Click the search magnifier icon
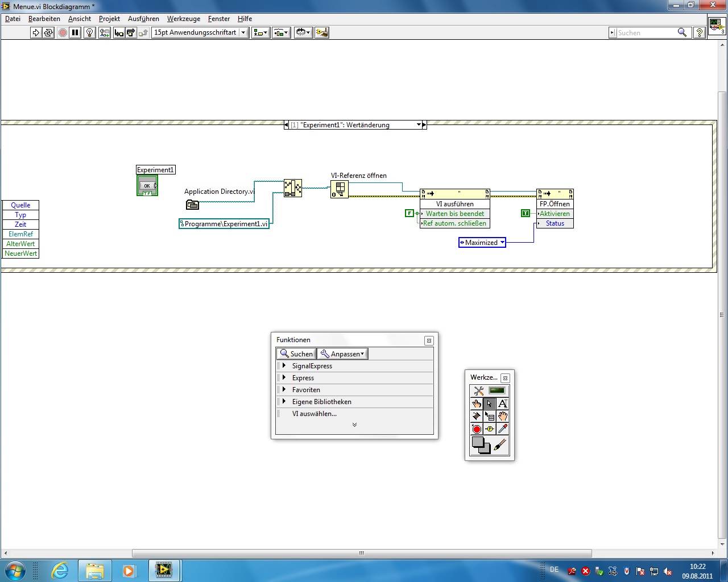The height and width of the screenshot is (582, 728). (x=682, y=33)
